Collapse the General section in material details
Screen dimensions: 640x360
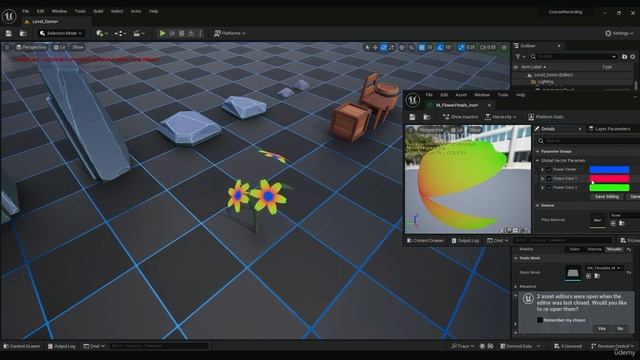coord(538,205)
